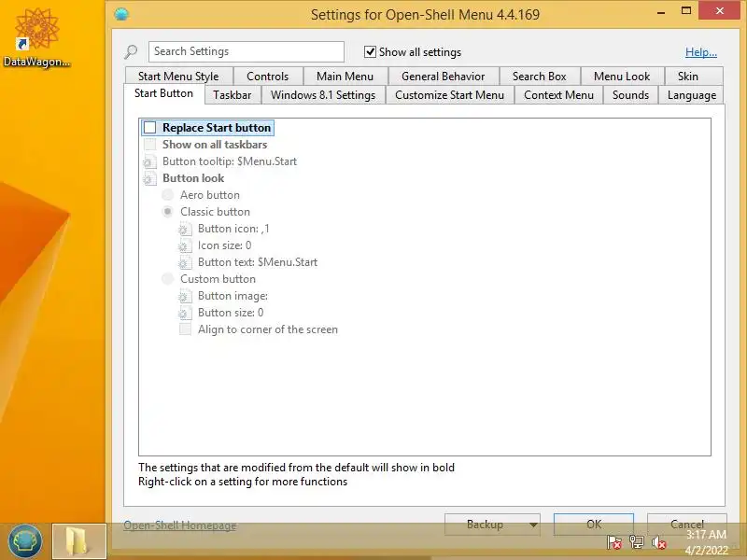
Task: Select the Custom button radio option
Action: 167,278
